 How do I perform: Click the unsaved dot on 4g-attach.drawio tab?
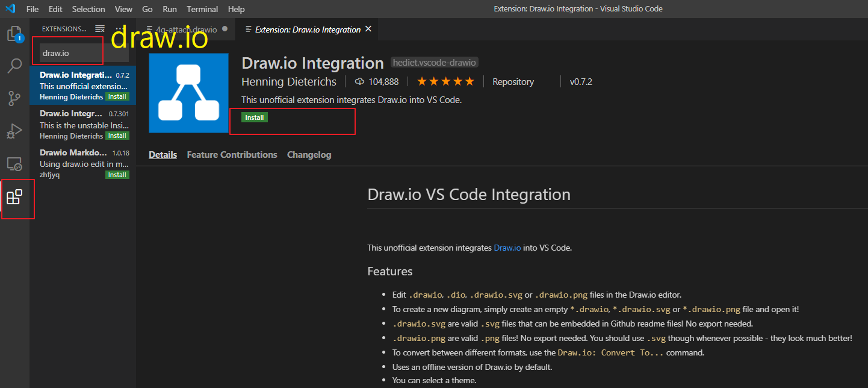pos(225,29)
